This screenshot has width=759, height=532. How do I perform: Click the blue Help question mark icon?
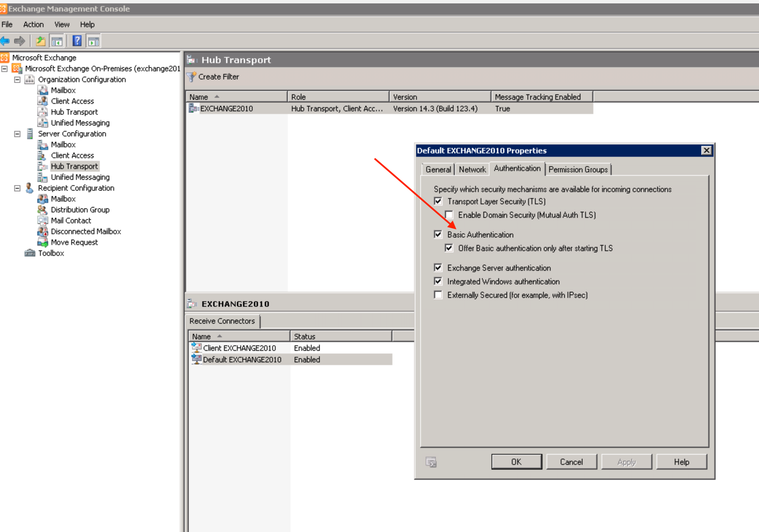pyautogui.click(x=77, y=41)
